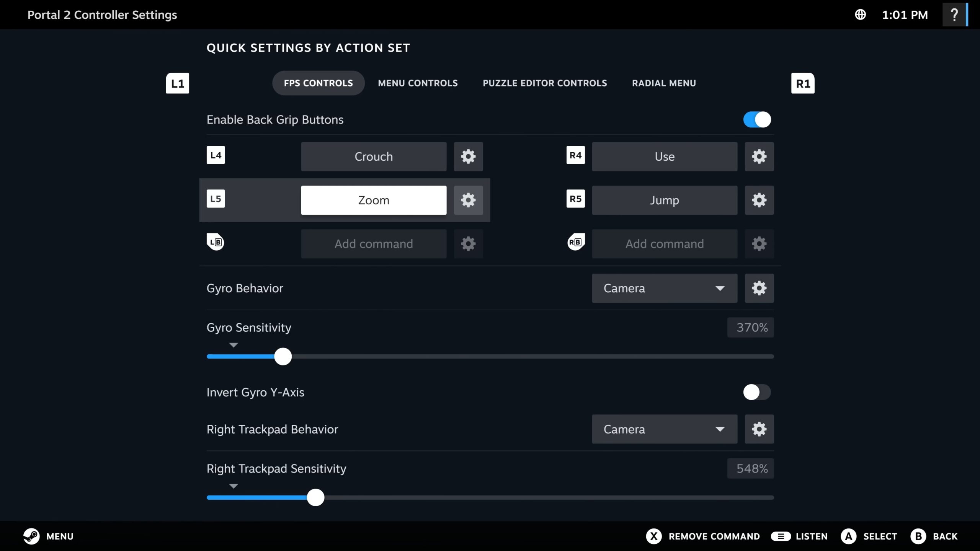Click the Jump binding button
Image resolution: width=980 pixels, height=551 pixels.
665,200
